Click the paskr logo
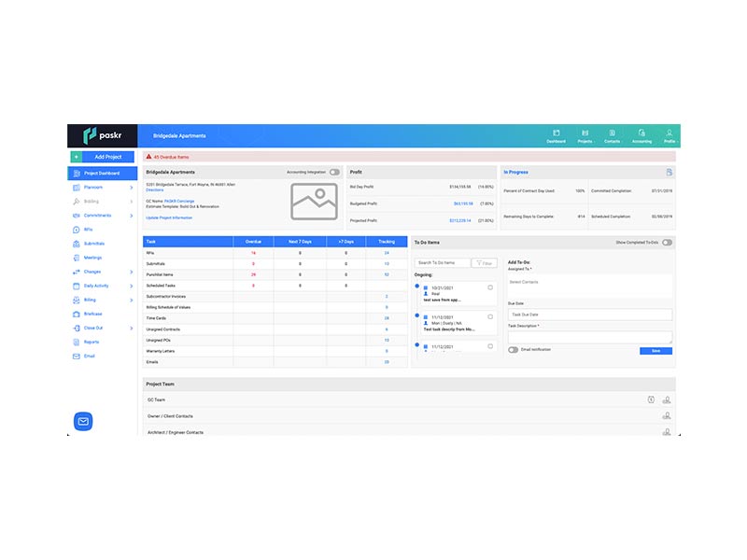This screenshot has height=560, width=747. coord(103,135)
